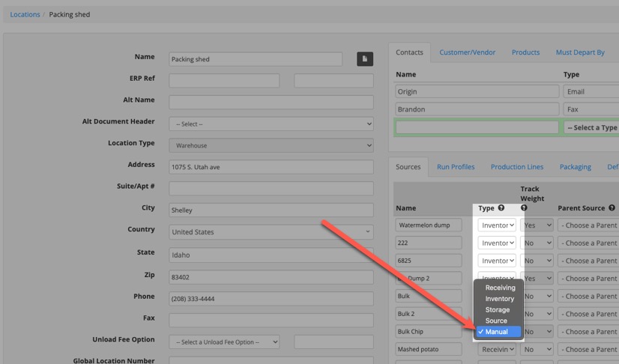The width and height of the screenshot is (619, 364).
Task: Pick Storage option in the dropdown list
Action: click(x=497, y=309)
